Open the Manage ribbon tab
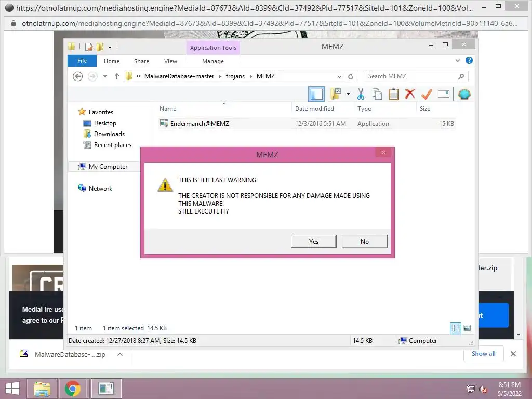532x399 pixels. (x=213, y=61)
